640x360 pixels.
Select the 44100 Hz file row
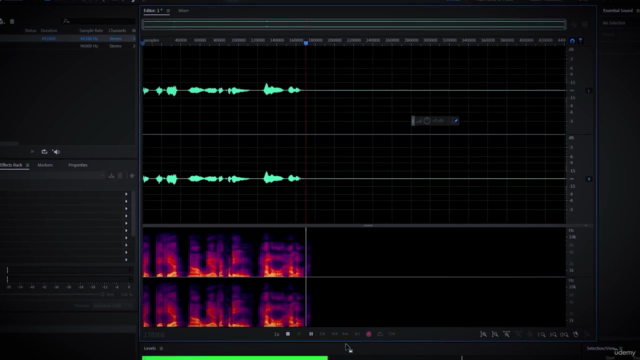pyautogui.click(x=68, y=39)
